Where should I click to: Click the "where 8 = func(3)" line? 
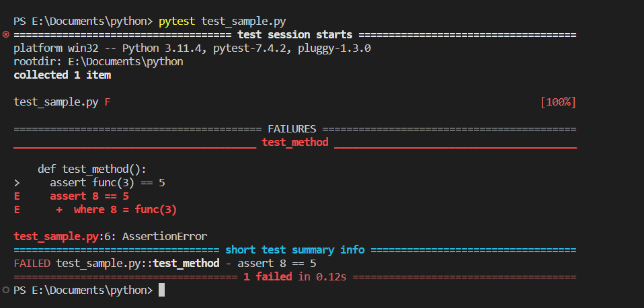[125, 209]
